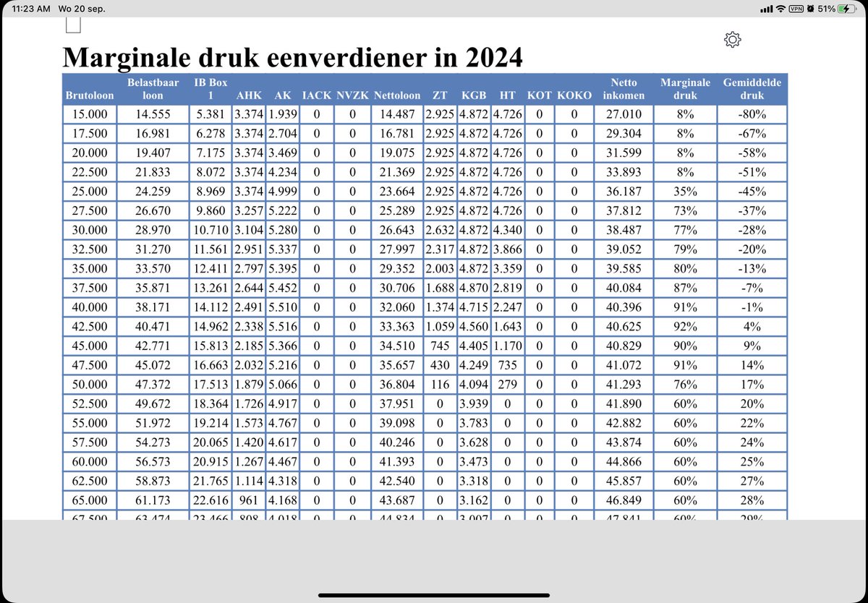Tap the 51% battery percentage

[x=827, y=9]
